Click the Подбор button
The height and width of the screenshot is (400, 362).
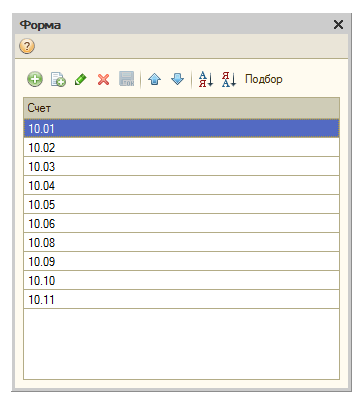(264, 79)
